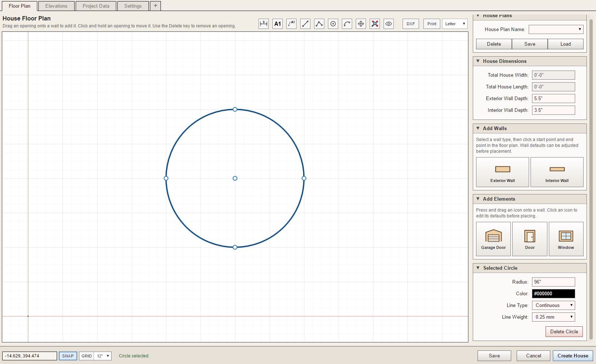Toggle the SNAP button
The width and height of the screenshot is (596, 364).
(68, 356)
